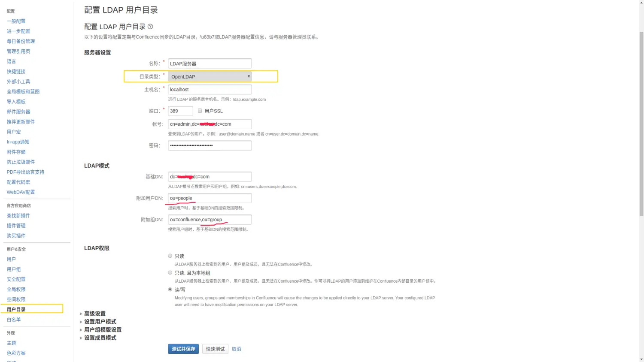Open 邮件服务器 in the sidebar
The height and width of the screenshot is (362, 644).
tap(18, 112)
